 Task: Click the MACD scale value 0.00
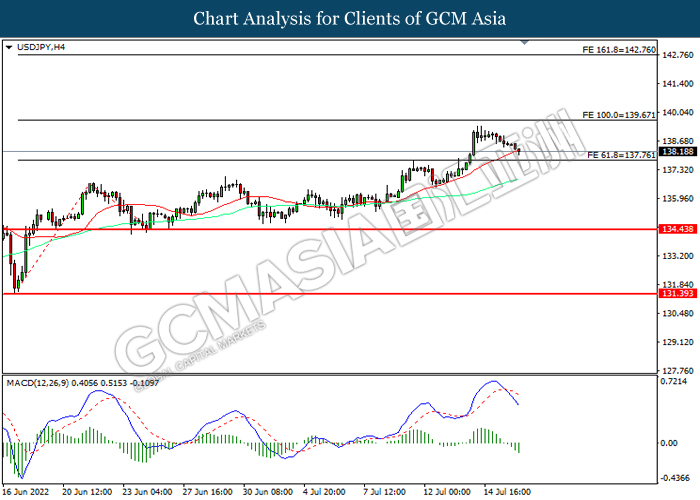669,443
